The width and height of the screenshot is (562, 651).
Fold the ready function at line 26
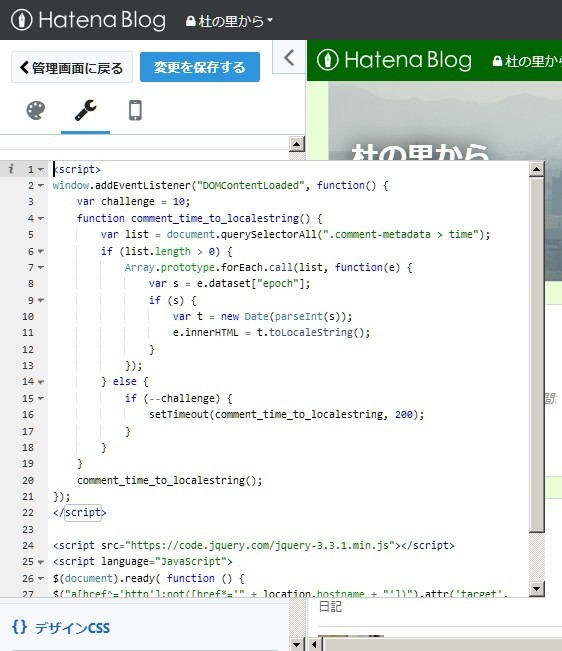point(41,578)
